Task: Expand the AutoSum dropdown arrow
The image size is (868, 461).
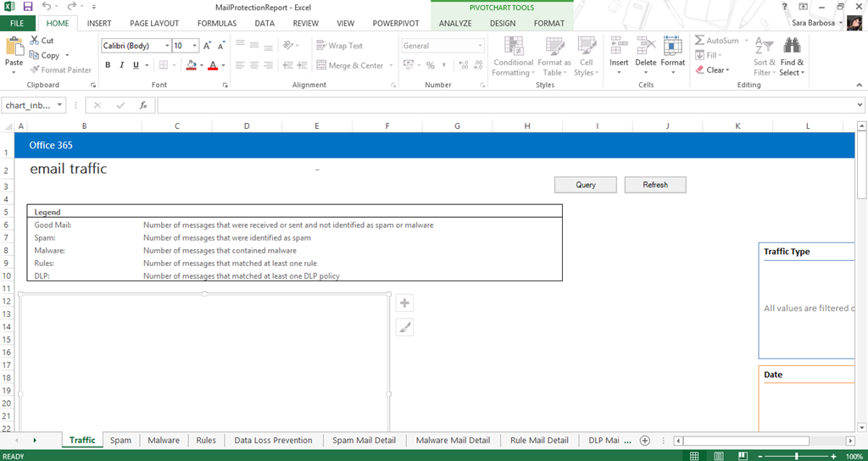Action: click(746, 41)
